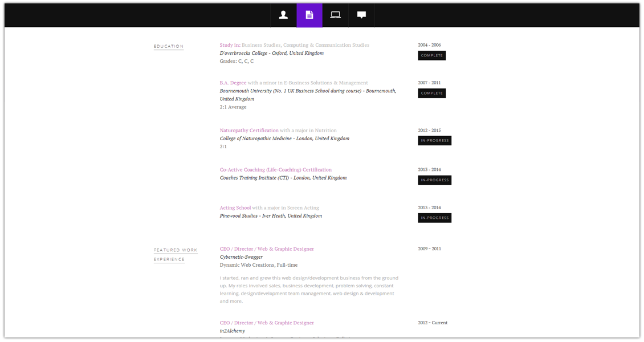Click the Acting School title
The height and width of the screenshot is (342, 644).
tap(235, 208)
